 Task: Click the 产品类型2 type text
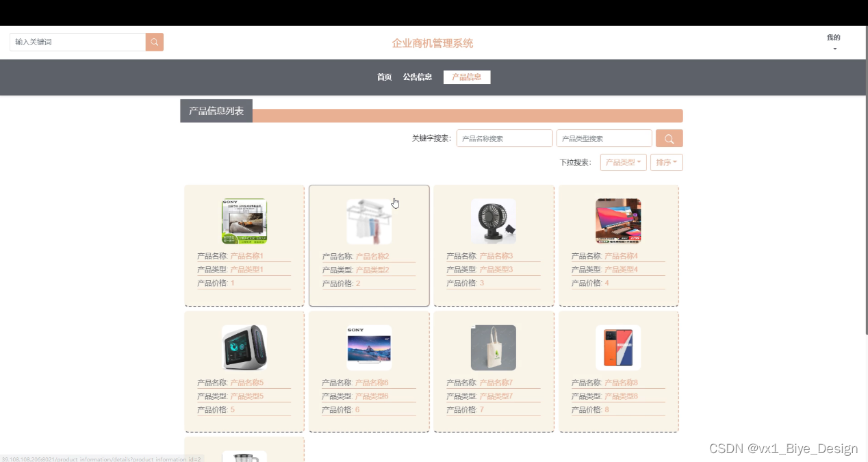[x=372, y=270]
